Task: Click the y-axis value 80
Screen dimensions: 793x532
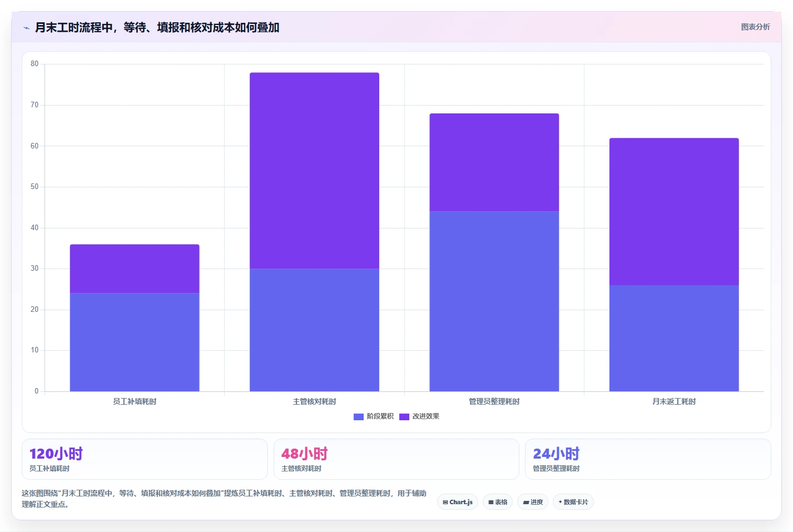Action: click(x=34, y=64)
